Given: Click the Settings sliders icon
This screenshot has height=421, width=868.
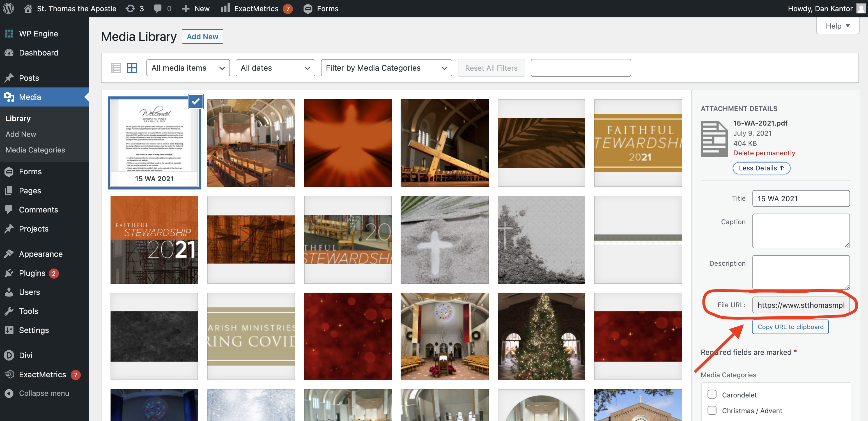Looking at the screenshot, I should tap(9, 330).
